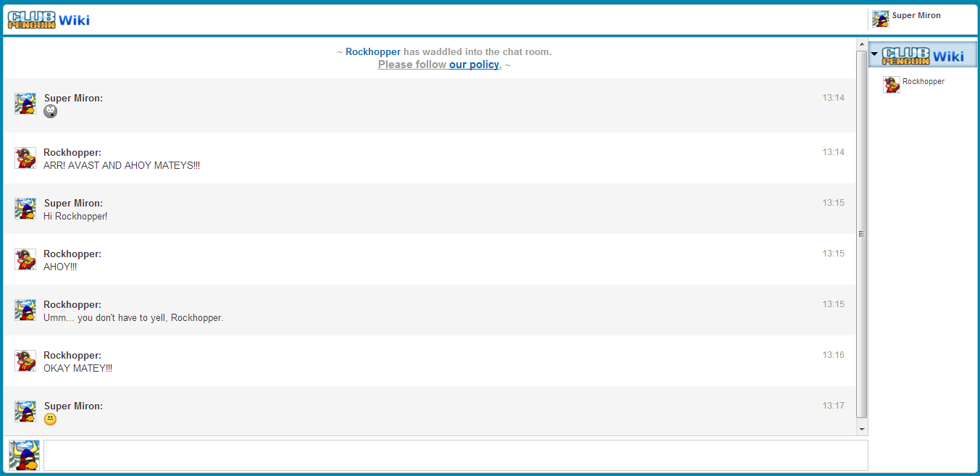Click the 13:14 timestamp on Rockhopper's first message
This screenshot has height=476, width=980.
[x=834, y=152]
